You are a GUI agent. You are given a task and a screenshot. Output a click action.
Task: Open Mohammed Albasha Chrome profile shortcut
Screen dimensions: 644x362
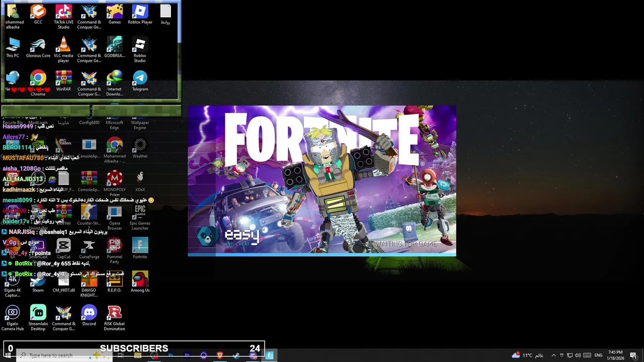coord(114,151)
